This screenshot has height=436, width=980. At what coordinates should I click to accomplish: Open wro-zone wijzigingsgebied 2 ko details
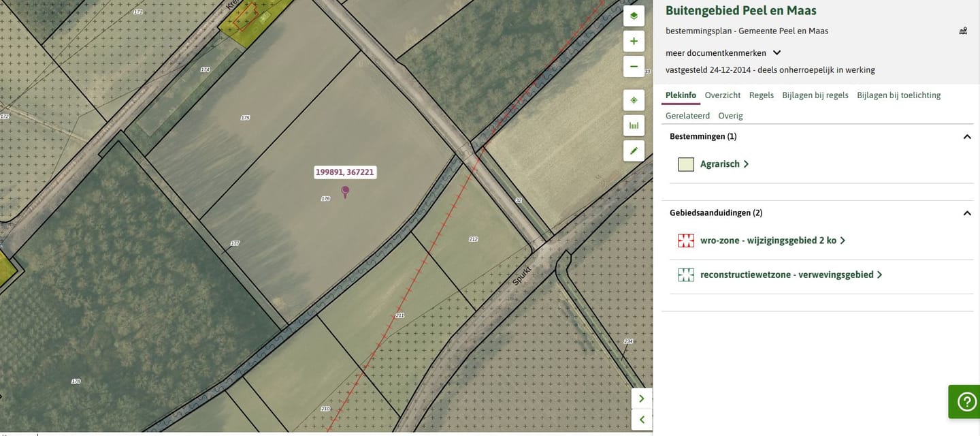tap(772, 240)
